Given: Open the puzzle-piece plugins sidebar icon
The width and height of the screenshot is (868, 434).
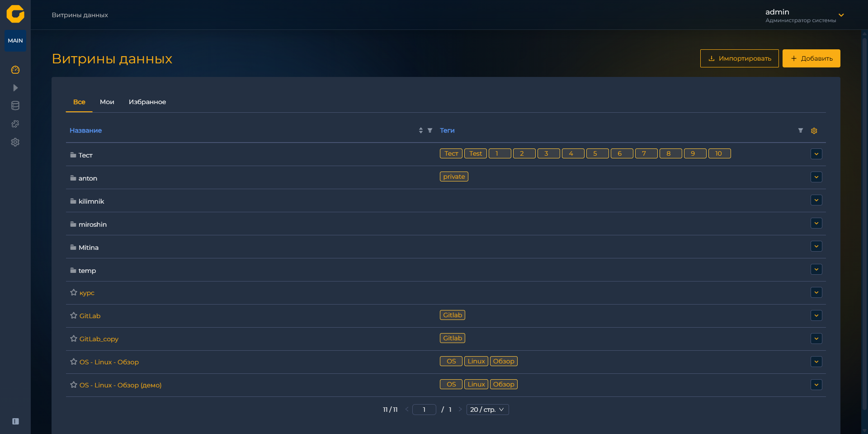Looking at the screenshot, I should [15, 124].
